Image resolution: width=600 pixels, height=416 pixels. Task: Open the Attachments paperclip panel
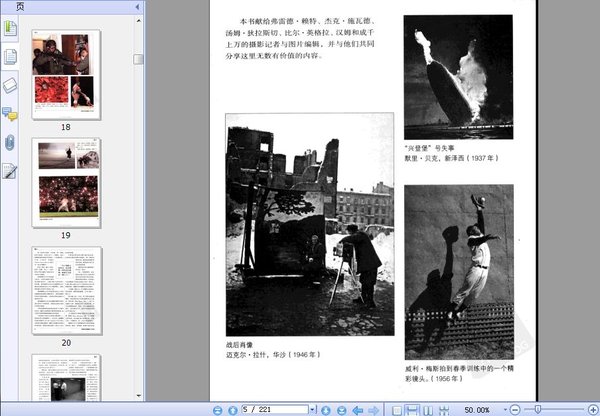pyautogui.click(x=10, y=143)
